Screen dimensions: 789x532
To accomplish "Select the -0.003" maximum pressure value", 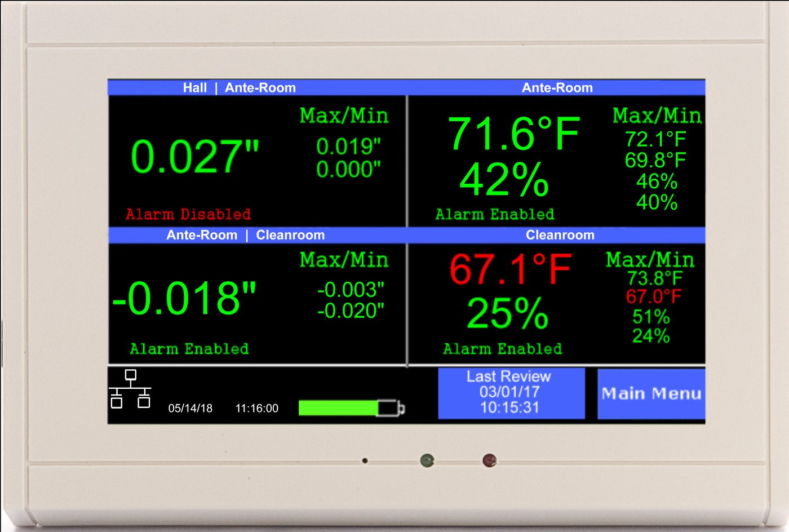I will coord(351,290).
